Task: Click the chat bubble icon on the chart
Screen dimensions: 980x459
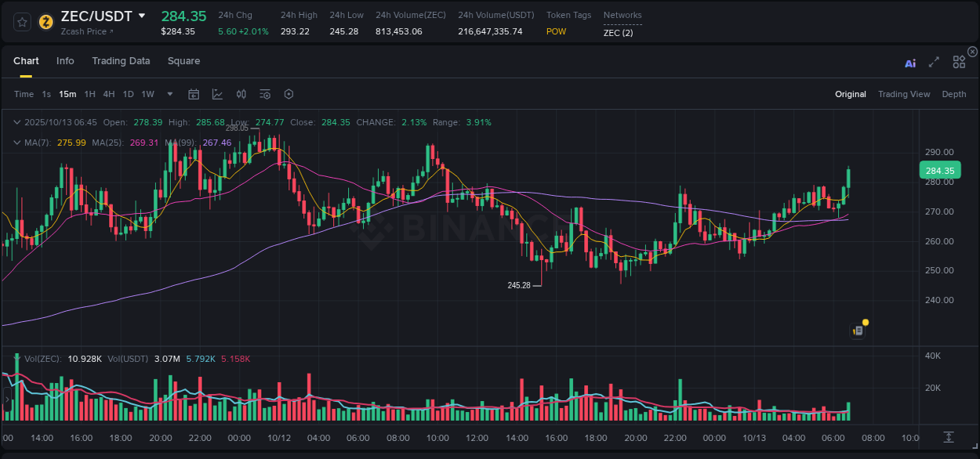Action: click(x=857, y=330)
